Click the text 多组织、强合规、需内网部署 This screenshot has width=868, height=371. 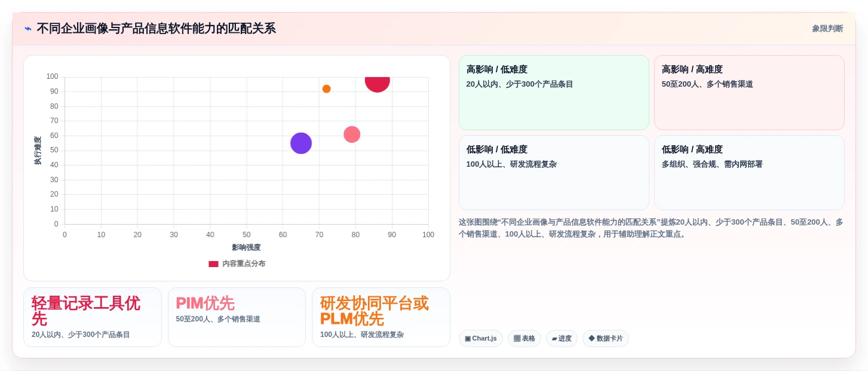(x=712, y=164)
